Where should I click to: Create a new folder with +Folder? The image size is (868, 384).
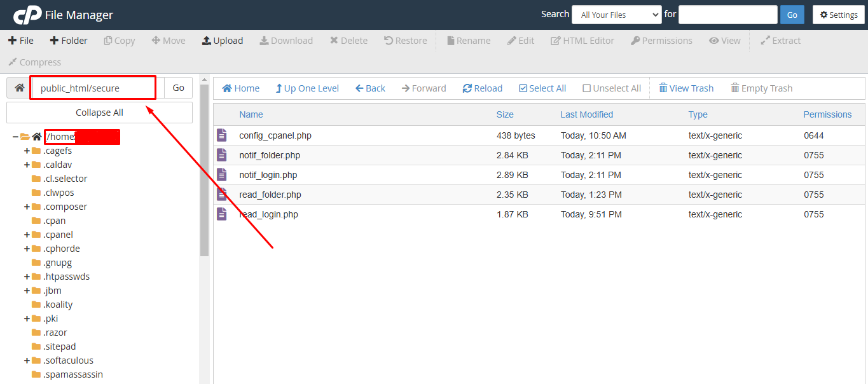(69, 41)
